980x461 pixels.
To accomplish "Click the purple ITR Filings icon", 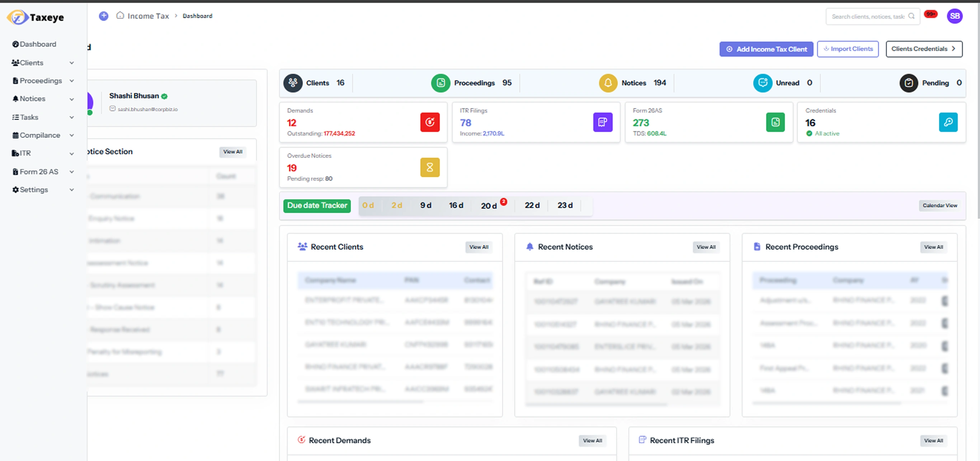I will click(x=603, y=122).
